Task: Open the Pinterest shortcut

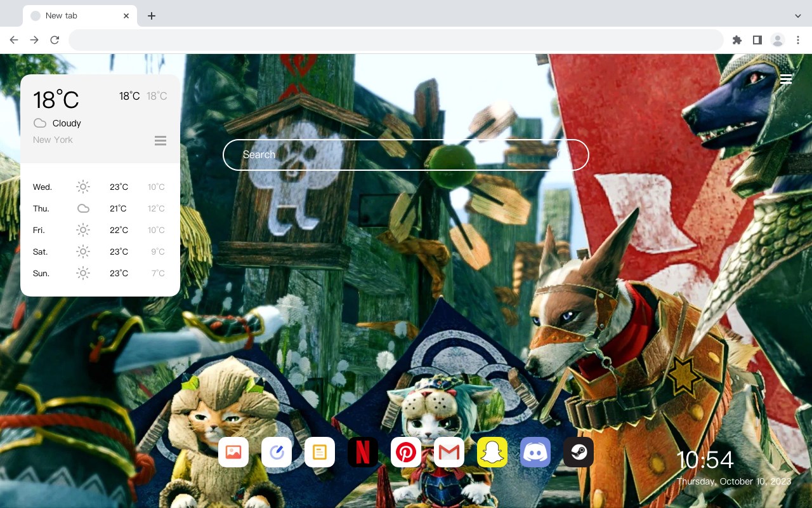Action: point(406,452)
